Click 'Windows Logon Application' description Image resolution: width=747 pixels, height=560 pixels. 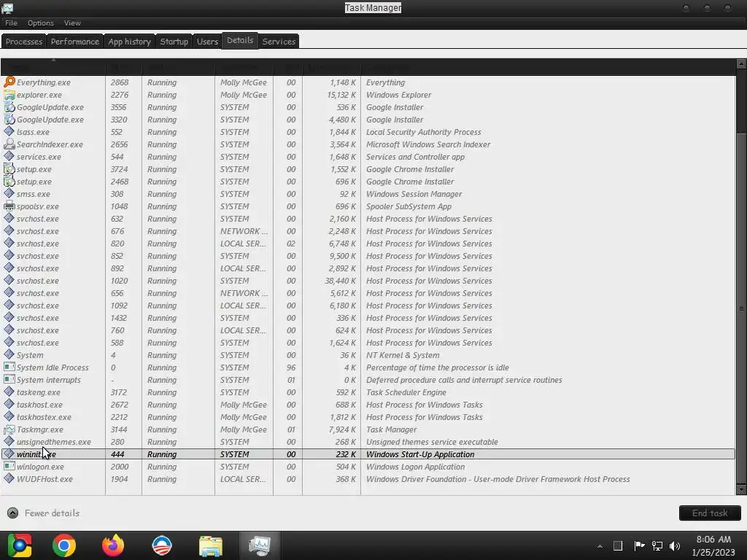click(415, 466)
